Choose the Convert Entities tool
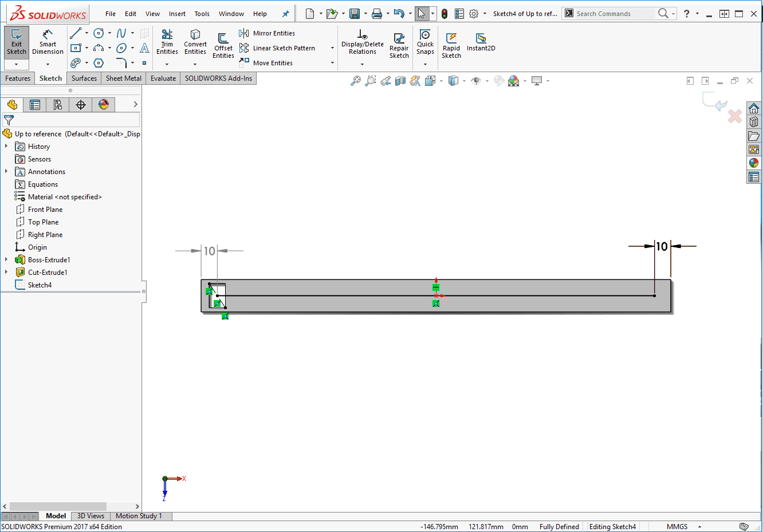This screenshot has height=532, width=763. 195,42
